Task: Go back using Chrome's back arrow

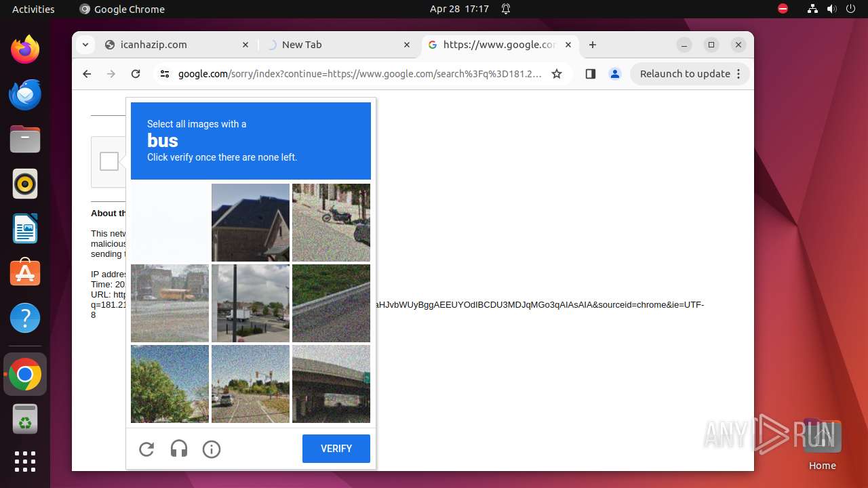Action: (87, 74)
